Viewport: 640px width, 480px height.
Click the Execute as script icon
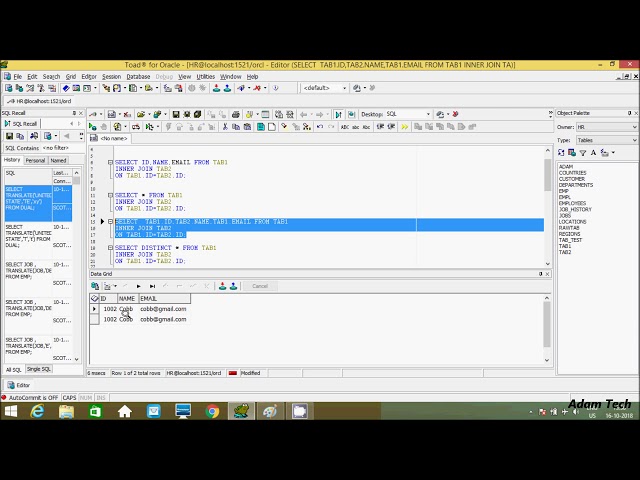tap(117, 127)
